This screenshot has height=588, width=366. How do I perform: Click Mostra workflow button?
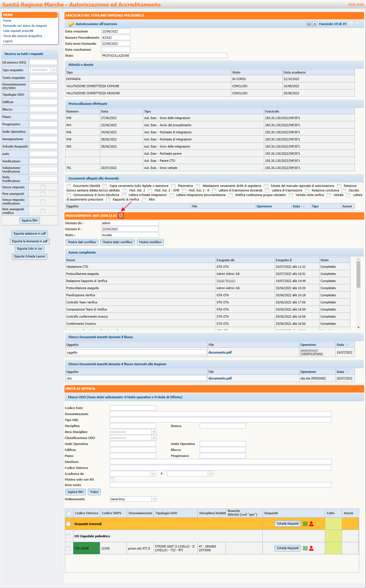150,242
